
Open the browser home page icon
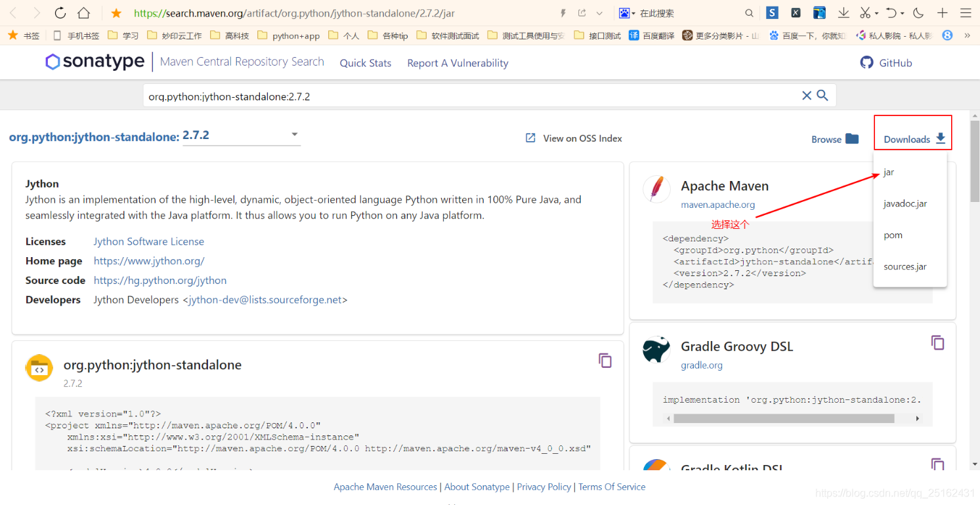(x=83, y=12)
